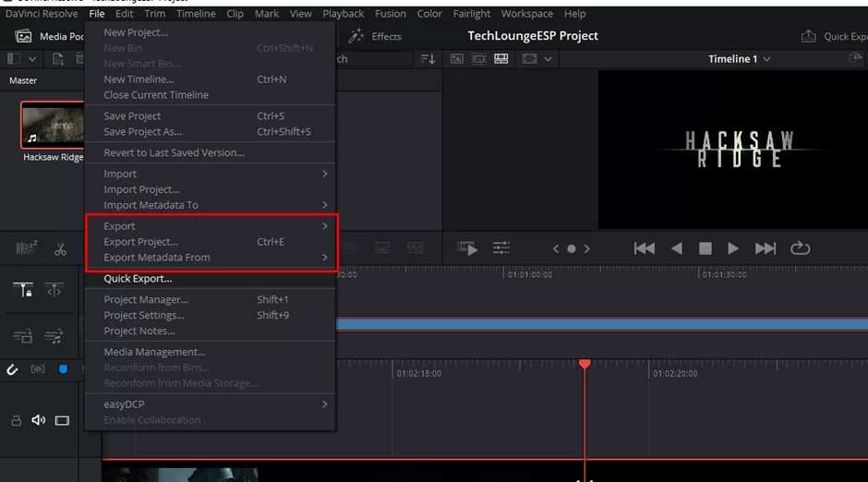Switch media pool to metadata view
The image size is (868, 482).
pos(479,59)
